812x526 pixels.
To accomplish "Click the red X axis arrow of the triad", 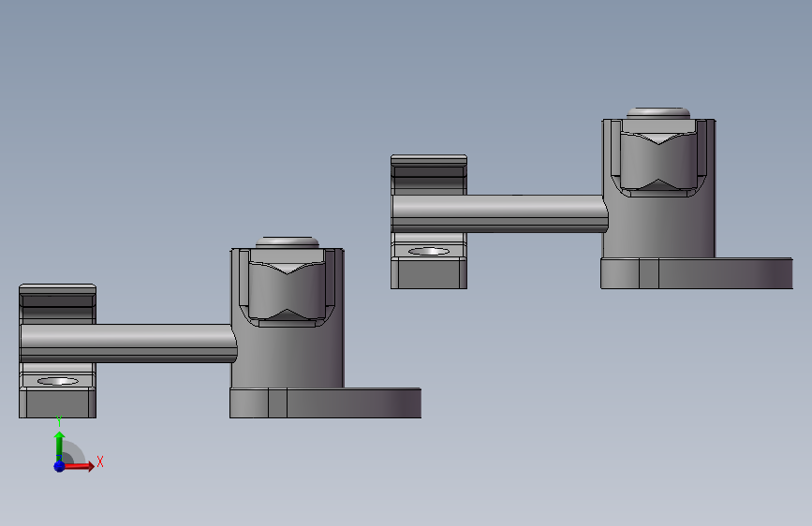I will 80,466.
